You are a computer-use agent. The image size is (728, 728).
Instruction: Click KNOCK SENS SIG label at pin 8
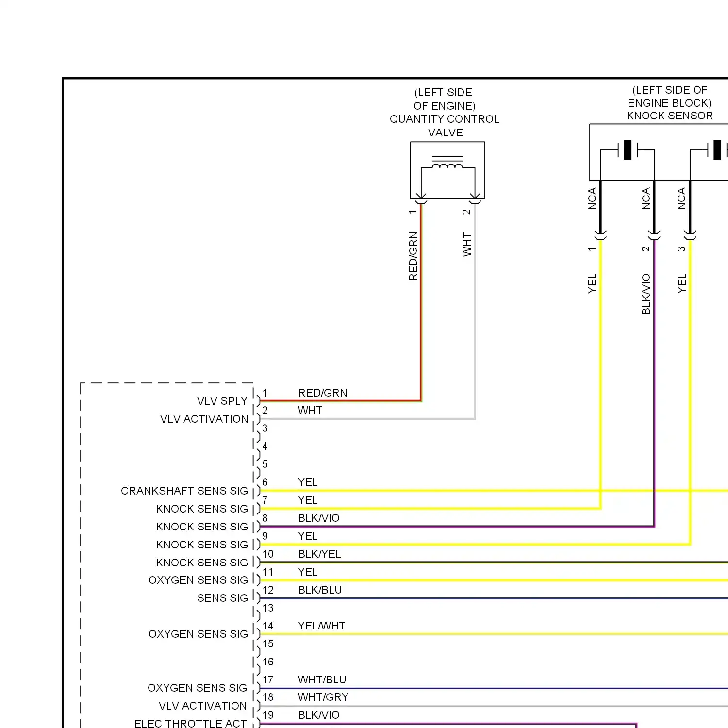(x=202, y=527)
